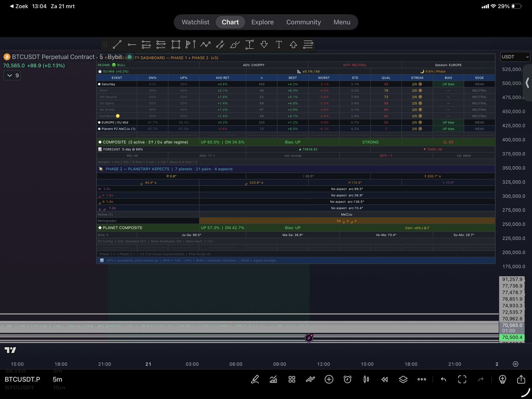Change the 5m timeframe interval
This screenshot has height=399, width=532.
[58, 379]
